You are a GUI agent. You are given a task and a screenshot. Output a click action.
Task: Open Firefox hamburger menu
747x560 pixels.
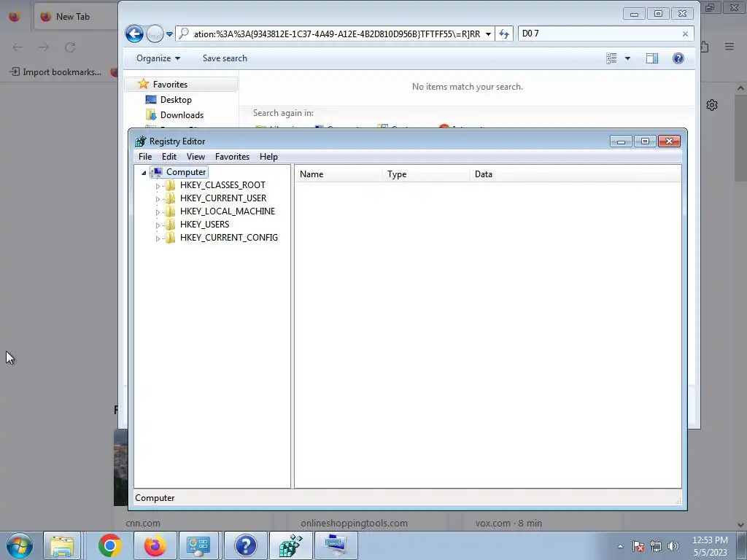click(x=729, y=47)
